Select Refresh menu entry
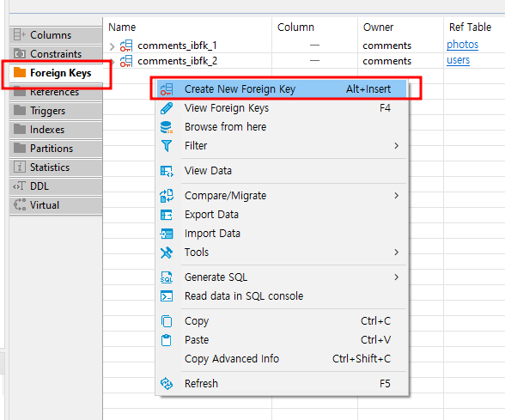The width and height of the screenshot is (505, 420). click(x=282, y=384)
